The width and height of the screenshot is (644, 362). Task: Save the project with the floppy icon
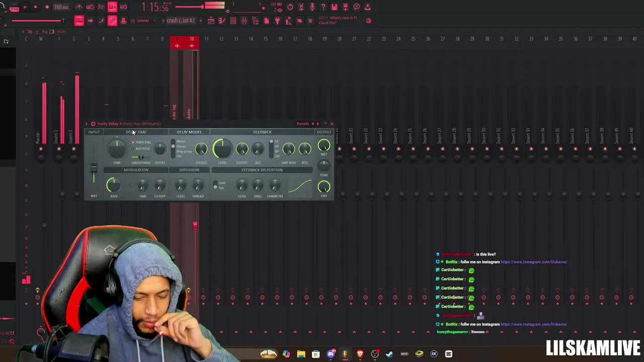click(335, 7)
